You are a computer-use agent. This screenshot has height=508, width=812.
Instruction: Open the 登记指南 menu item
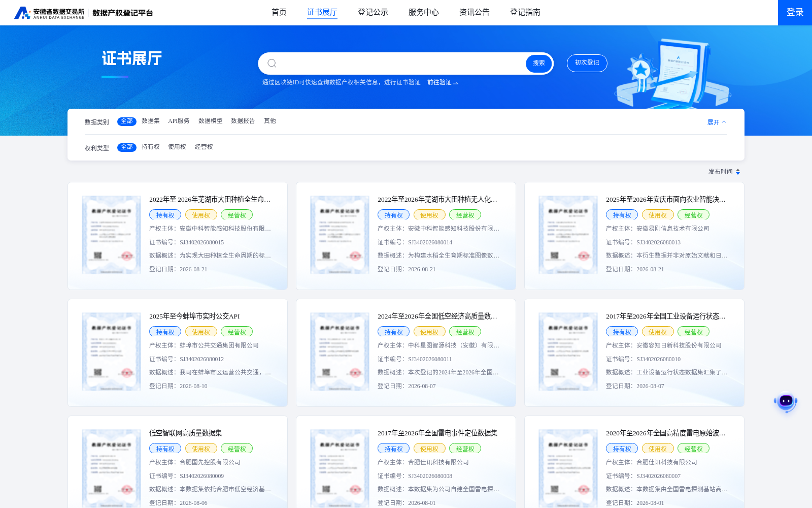pyautogui.click(x=525, y=12)
